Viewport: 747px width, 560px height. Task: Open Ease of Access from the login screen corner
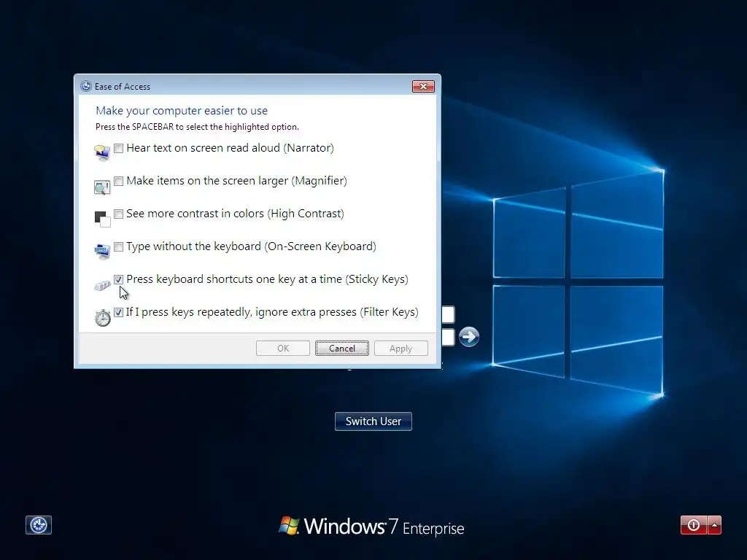pyautogui.click(x=39, y=525)
